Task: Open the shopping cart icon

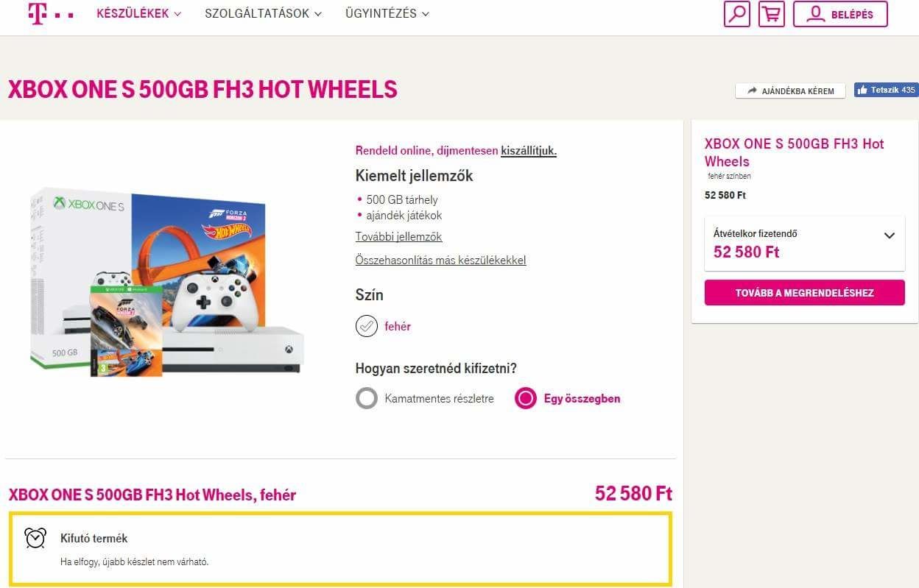Action: click(771, 14)
